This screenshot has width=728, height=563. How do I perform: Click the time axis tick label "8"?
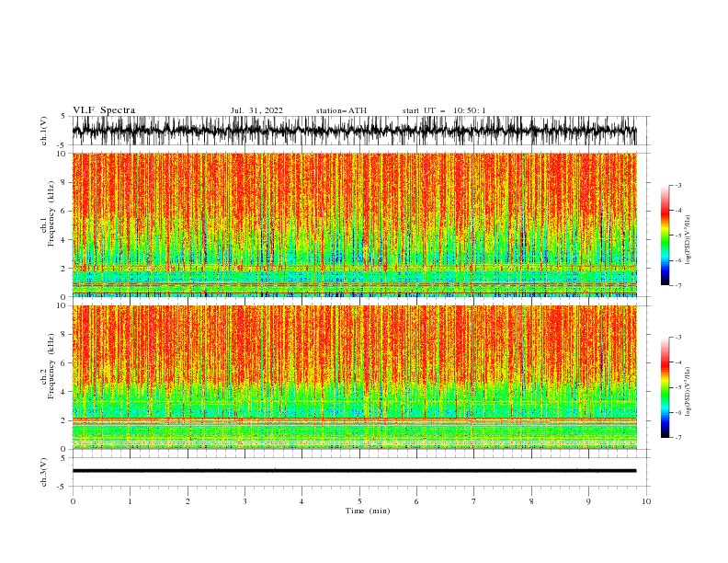point(531,501)
